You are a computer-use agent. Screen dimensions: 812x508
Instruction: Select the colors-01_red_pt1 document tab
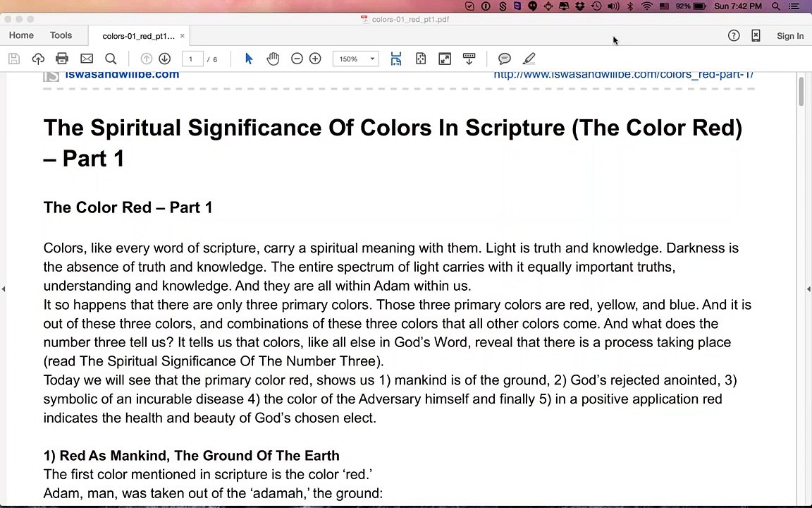coord(138,36)
